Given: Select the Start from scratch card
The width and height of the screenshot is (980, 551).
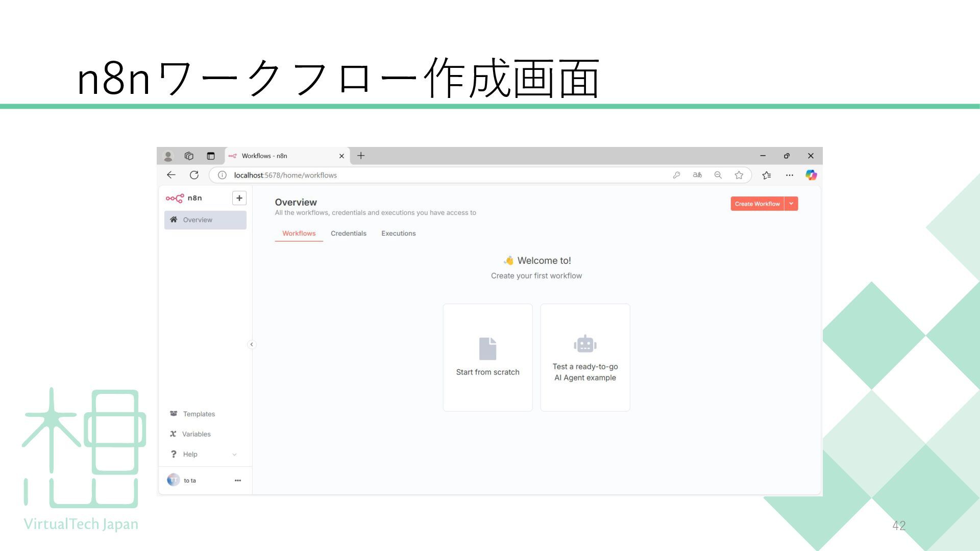Looking at the screenshot, I should tap(487, 357).
